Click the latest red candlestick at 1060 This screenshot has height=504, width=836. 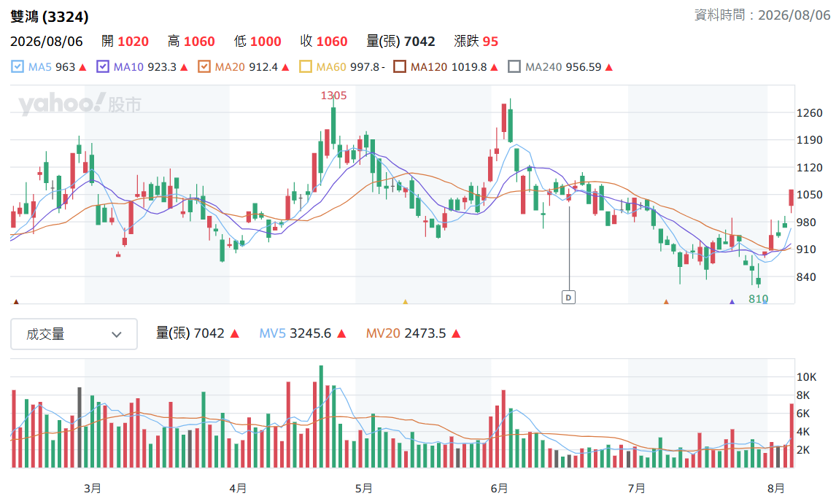(792, 198)
